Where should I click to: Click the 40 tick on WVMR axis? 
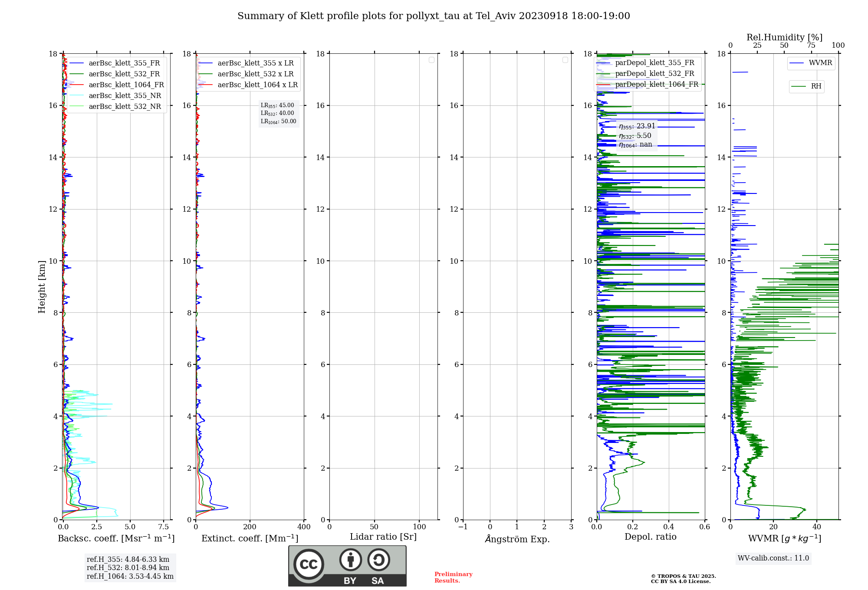(x=817, y=527)
